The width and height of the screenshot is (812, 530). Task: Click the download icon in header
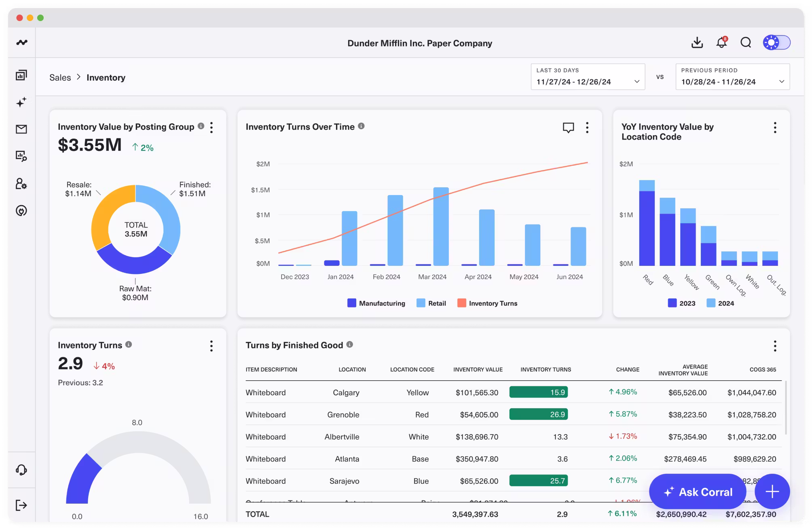click(697, 42)
